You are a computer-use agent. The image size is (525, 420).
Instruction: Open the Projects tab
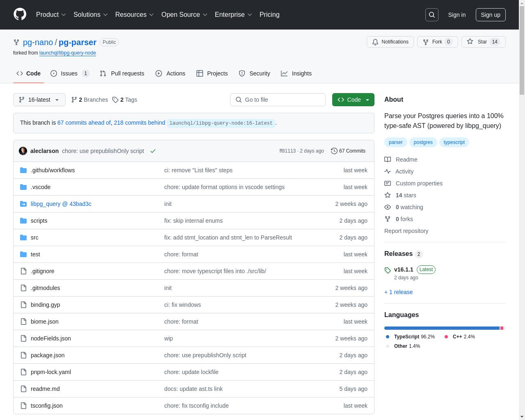(x=212, y=73)
